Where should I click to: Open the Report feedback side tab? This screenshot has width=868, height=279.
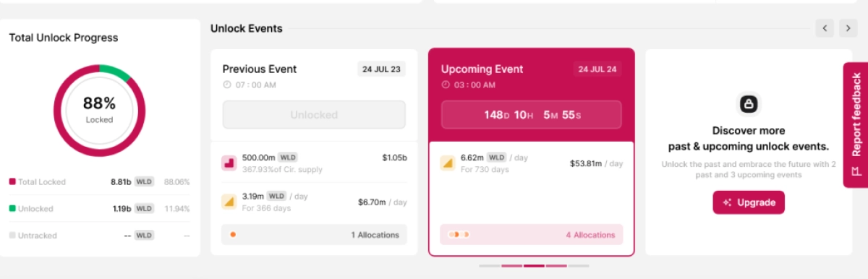[x=855, y=124]
